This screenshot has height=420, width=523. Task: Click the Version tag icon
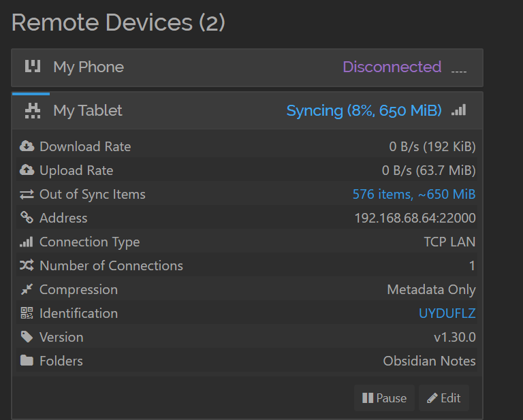[27, 337]
